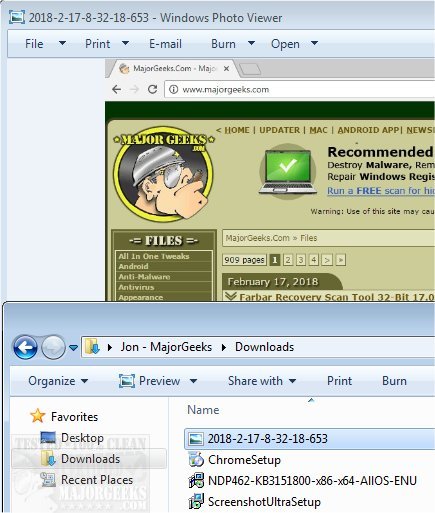Reload the MajorGeeks page
The height and width of the screenshot is (513, 435).
point(152,89)
